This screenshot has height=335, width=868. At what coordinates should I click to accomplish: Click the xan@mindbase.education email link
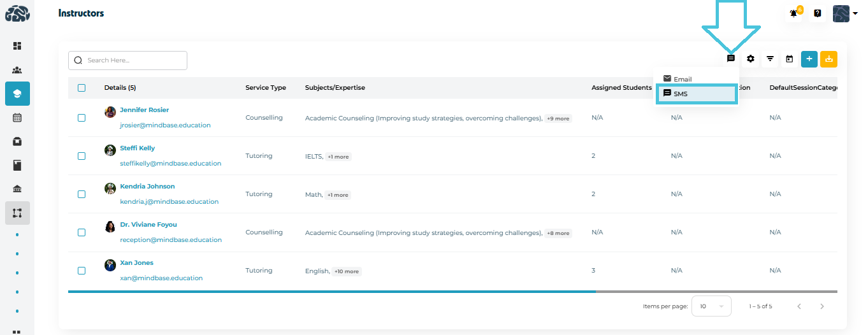click(x=161, y=278)
